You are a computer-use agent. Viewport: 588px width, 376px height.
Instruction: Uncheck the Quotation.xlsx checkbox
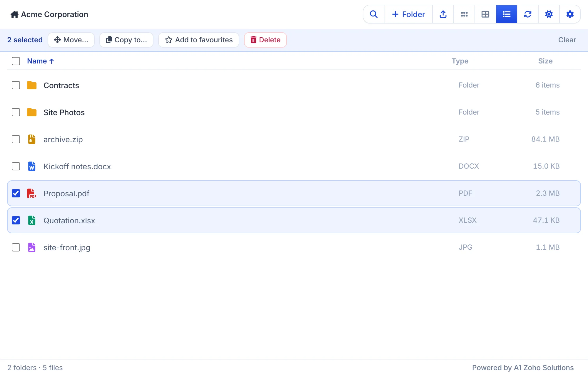coord(16,220)
